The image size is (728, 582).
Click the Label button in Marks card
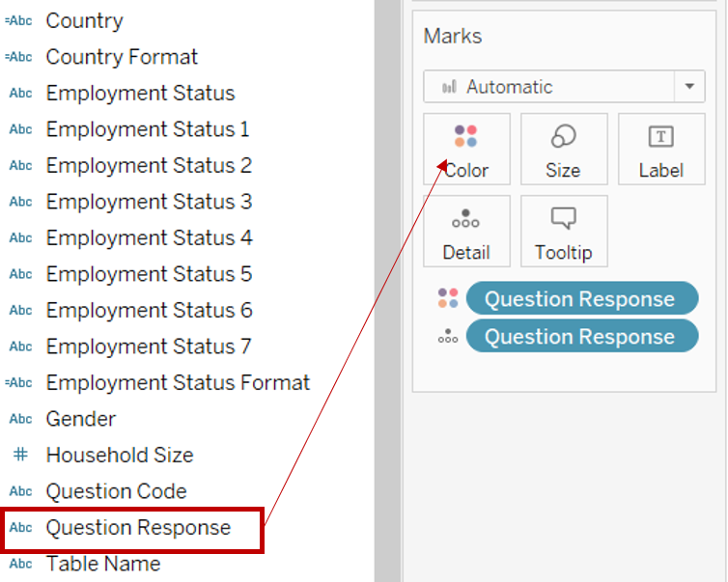point(660,149)
